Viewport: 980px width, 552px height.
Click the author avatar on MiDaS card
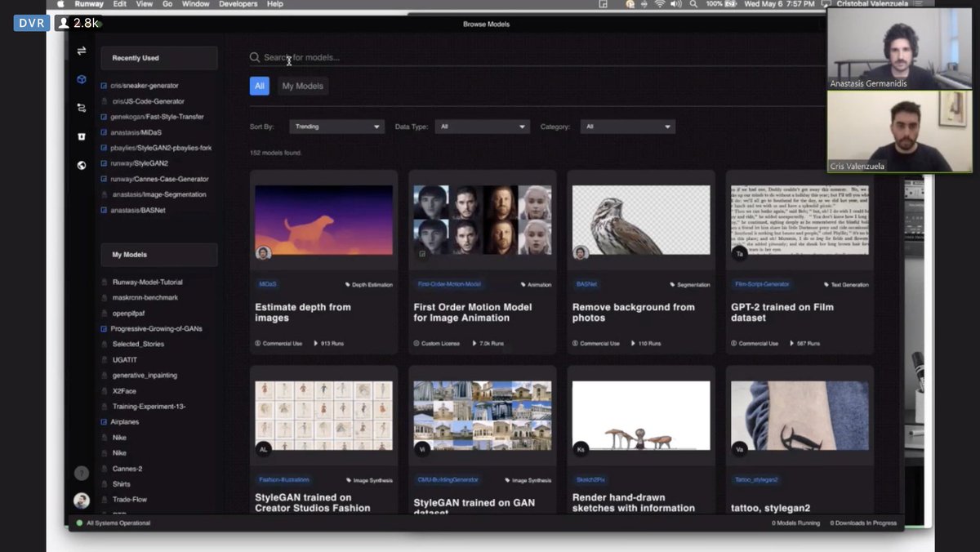click(x=263, y=252)
